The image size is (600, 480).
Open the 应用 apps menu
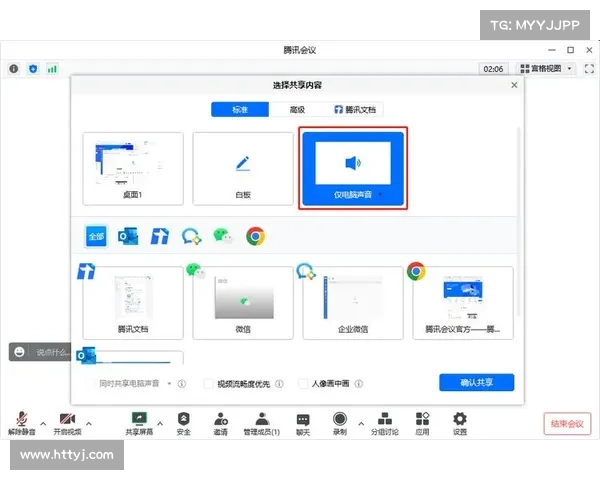tap(422, 423)
